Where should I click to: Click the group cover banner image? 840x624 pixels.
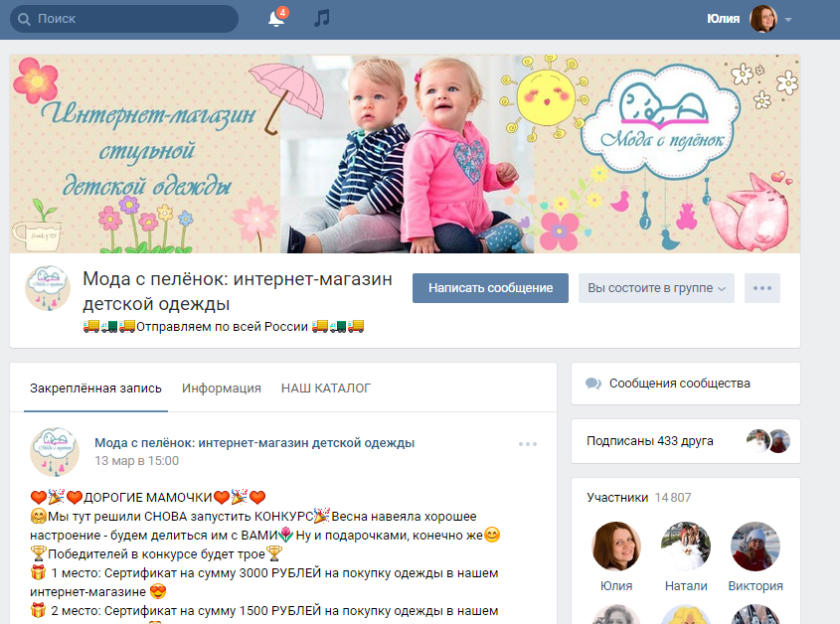(405, 154)
